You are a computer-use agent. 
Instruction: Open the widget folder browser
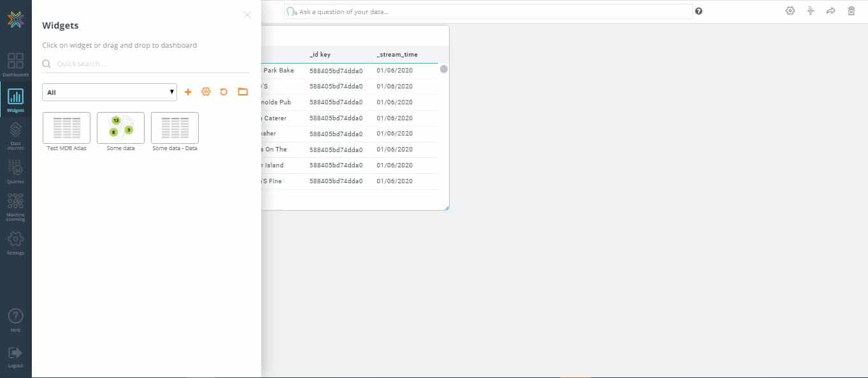point(243,92)
